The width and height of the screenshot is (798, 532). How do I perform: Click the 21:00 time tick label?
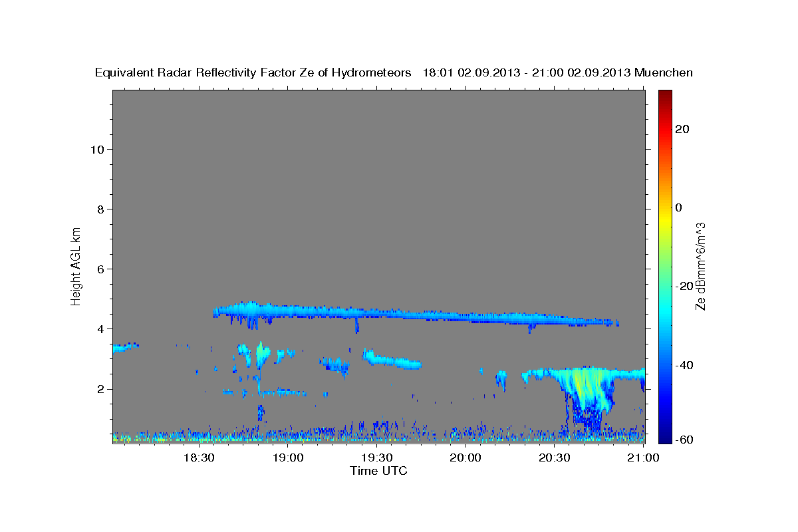[x=644, y=458]
